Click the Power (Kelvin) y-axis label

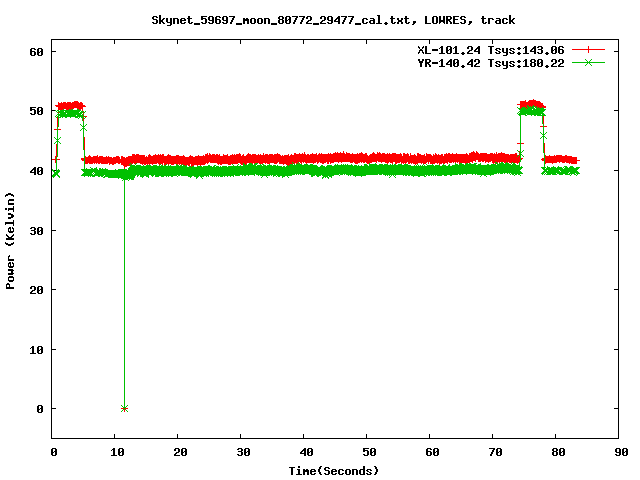tap(10, 241)
